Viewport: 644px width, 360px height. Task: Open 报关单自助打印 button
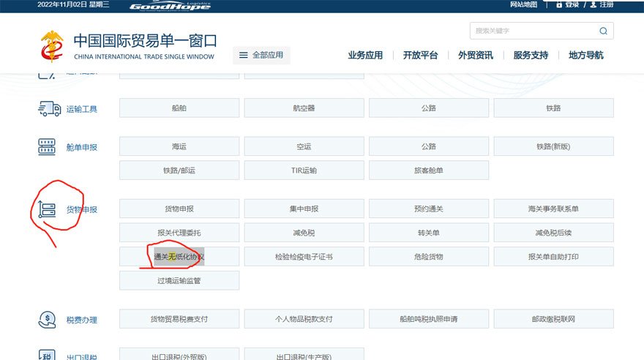(554, 257)
